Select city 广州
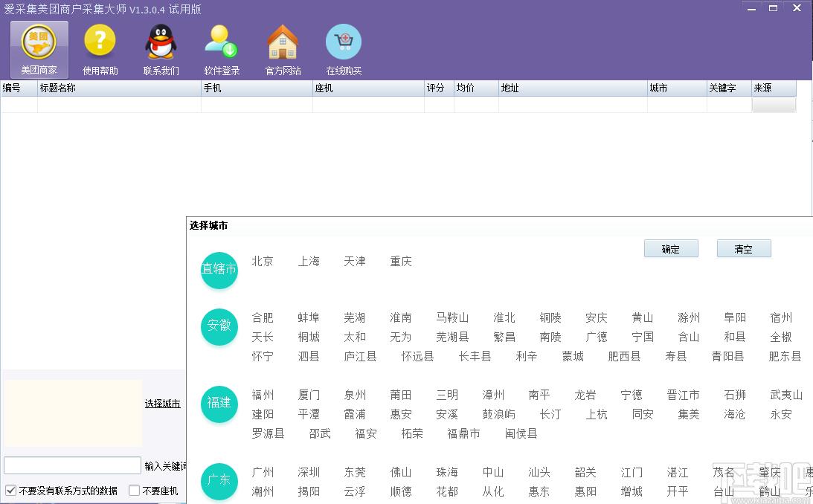This screenshot has height=504, width=813. (x=263, y=472)
